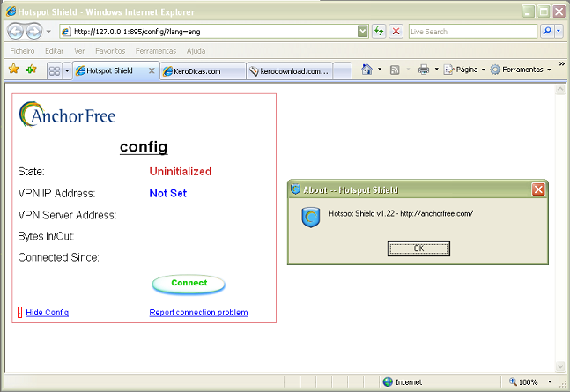This screenshot has height=392, width=570.
Task: Click the Home page icon
Action: 366,69
